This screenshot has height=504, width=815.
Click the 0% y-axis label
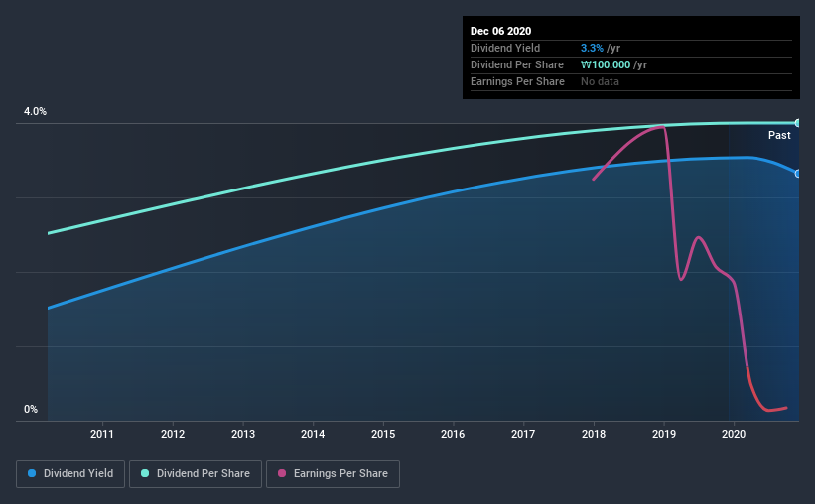(31, 410)
